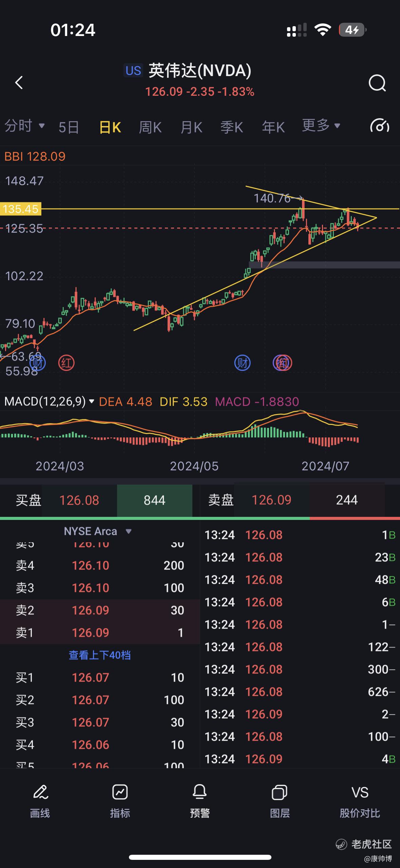
Task: Select the 卖4 order row
Action: pyautogui.click(x=100, y=565)
